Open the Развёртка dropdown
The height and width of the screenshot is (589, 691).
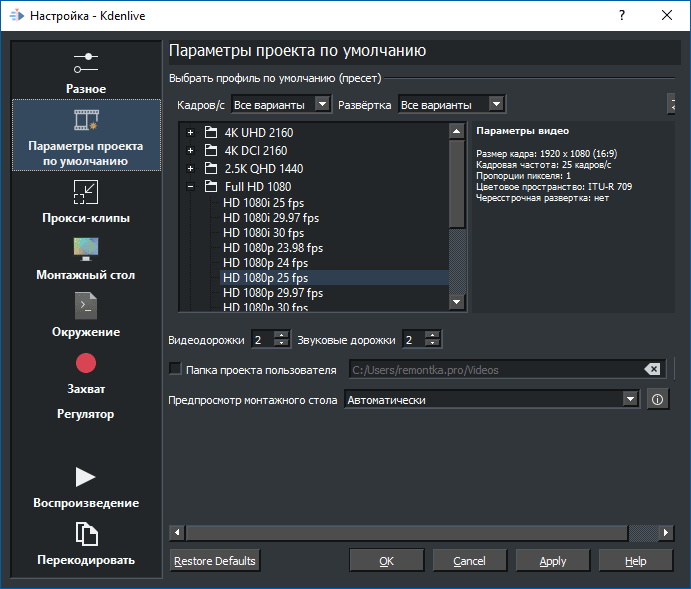[x=452, y=104]
